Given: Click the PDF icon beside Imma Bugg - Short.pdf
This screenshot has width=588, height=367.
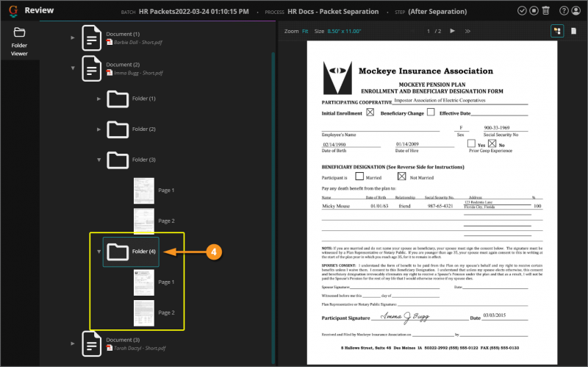Looking at the screenshot, I should point(109,73).
